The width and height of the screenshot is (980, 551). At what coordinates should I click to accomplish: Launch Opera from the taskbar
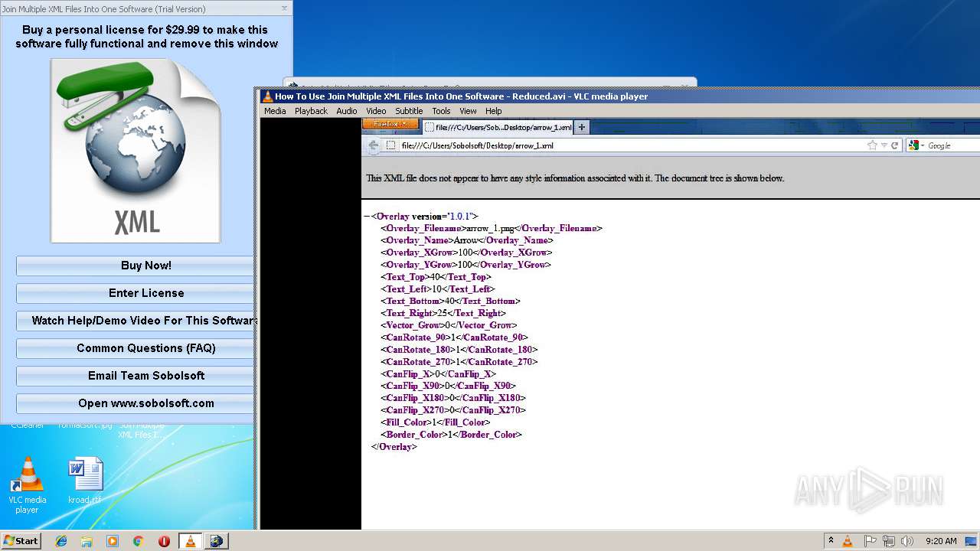(164, 541)
